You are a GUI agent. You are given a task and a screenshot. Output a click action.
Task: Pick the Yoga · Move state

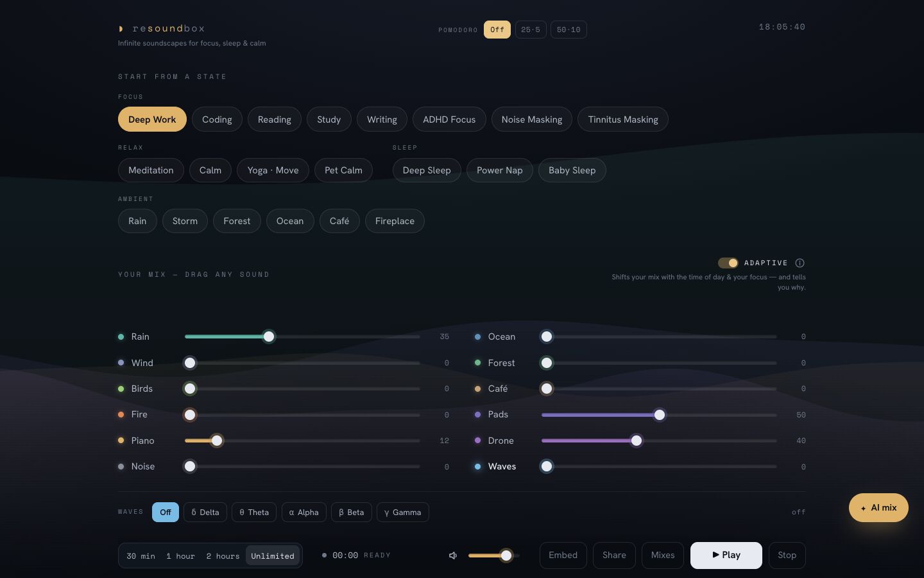(x=273, y=170)
